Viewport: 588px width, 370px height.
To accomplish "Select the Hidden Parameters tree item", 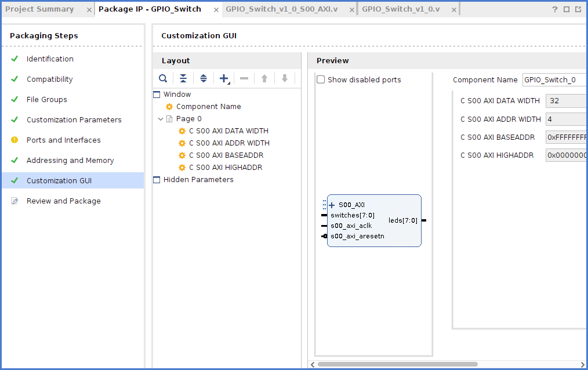I will pos(198,180).
